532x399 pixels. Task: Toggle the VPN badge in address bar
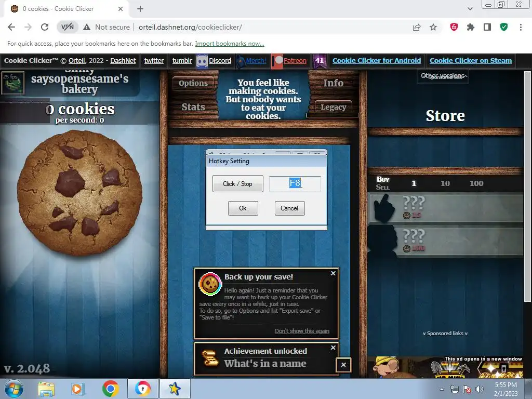[x=67, y=27]
